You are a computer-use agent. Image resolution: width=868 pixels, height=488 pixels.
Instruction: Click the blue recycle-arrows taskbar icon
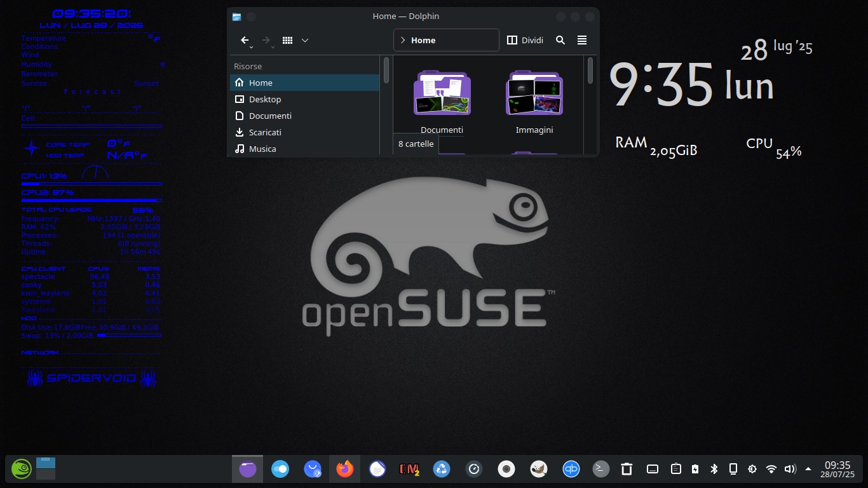(x=442, y=469)
